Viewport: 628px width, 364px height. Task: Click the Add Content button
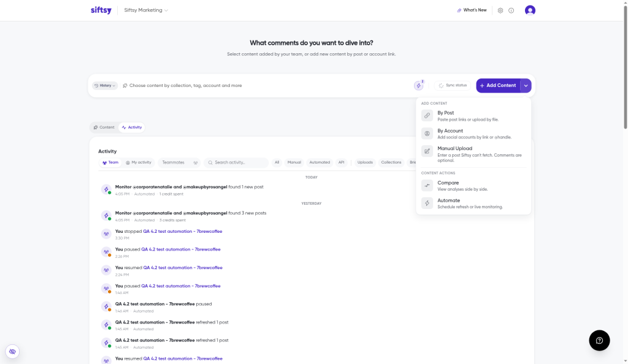tap(498, 86)
